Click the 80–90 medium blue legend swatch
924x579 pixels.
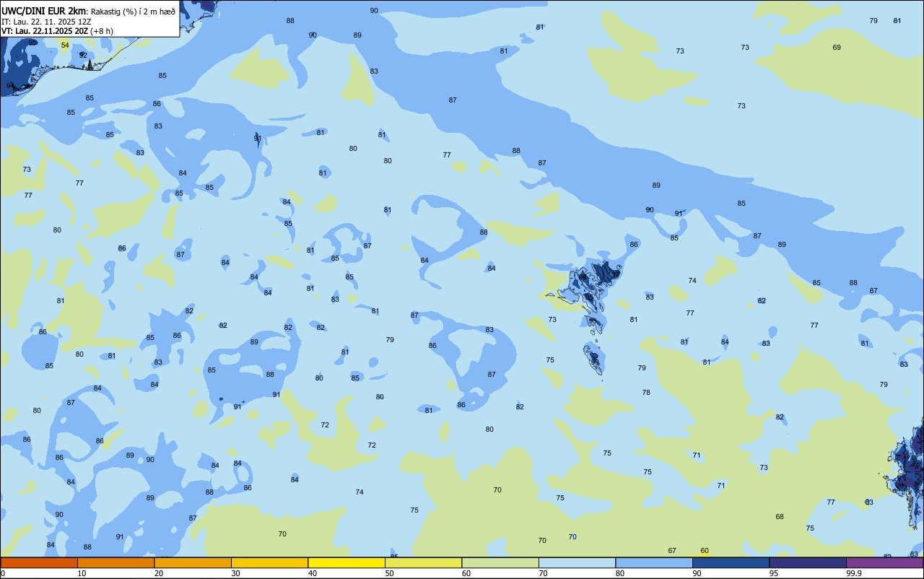click(x=654, y=563)
